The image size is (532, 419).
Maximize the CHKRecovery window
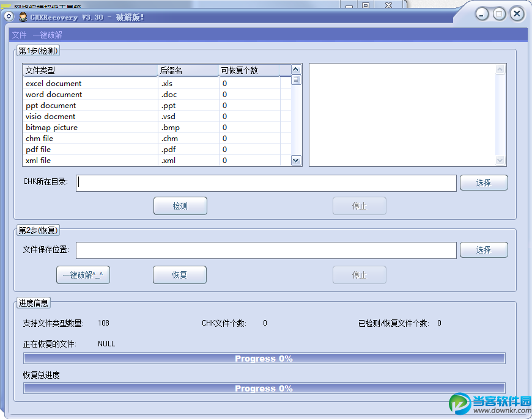pyautogui.click(x=499, y=14)
